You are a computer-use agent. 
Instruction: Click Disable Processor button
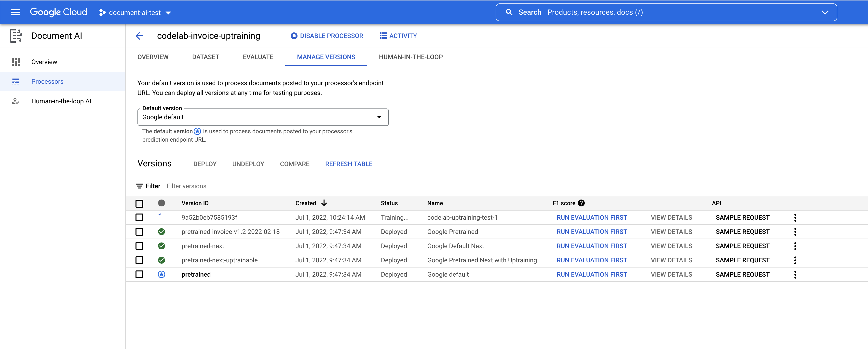[x=327, y=36]
